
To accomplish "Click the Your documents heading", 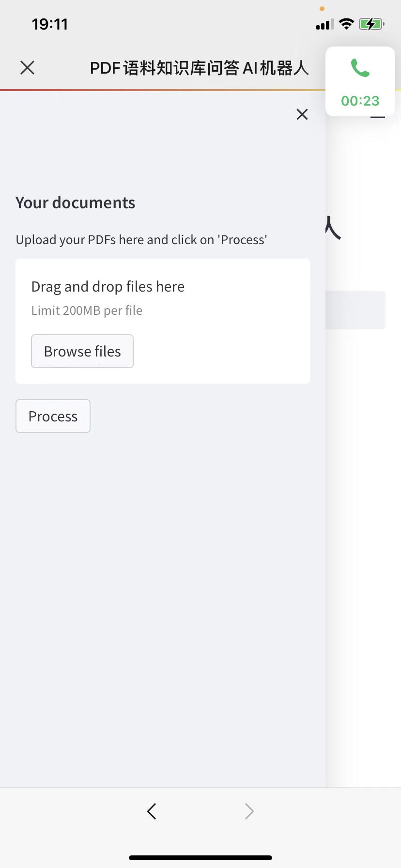I will click(x=76, y=202).
